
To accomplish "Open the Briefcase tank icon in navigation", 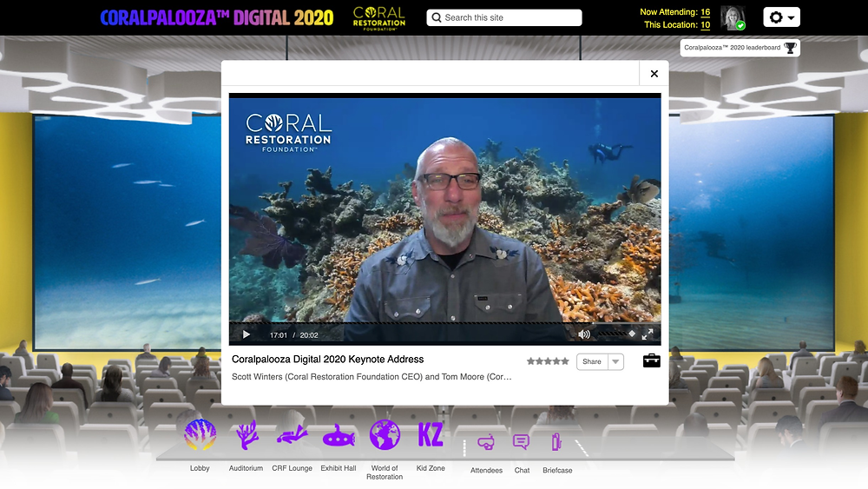I will click(x=557, y=442).
